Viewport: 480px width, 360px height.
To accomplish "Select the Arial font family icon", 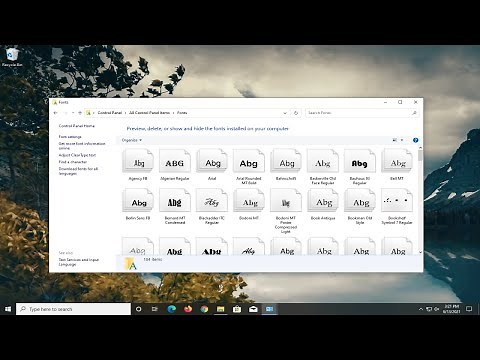I will (x=212, y=161).
